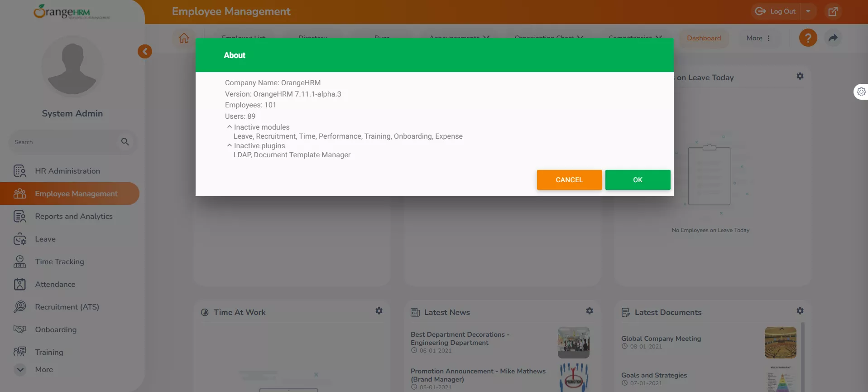Open the More tab options menu
Viewport: 868px width, 392px height.
(x=758, y=38)
